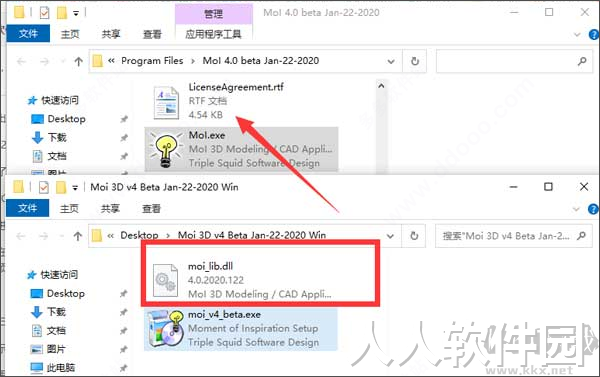The height and width of the screenshot is (377, 600).
Task: Click the search box in the MoI 4.0 beta window
Action: coord(514,61)
